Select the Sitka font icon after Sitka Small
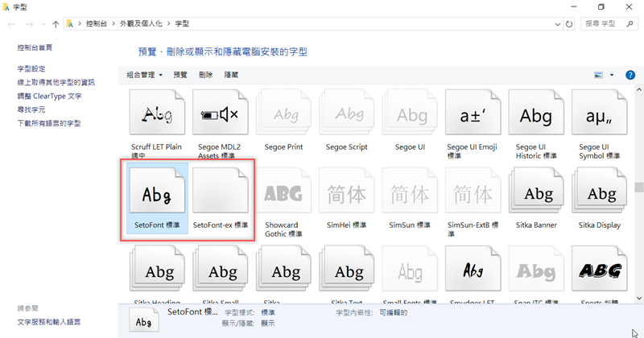This screenshot has width=644, height=338. (283, 269)
